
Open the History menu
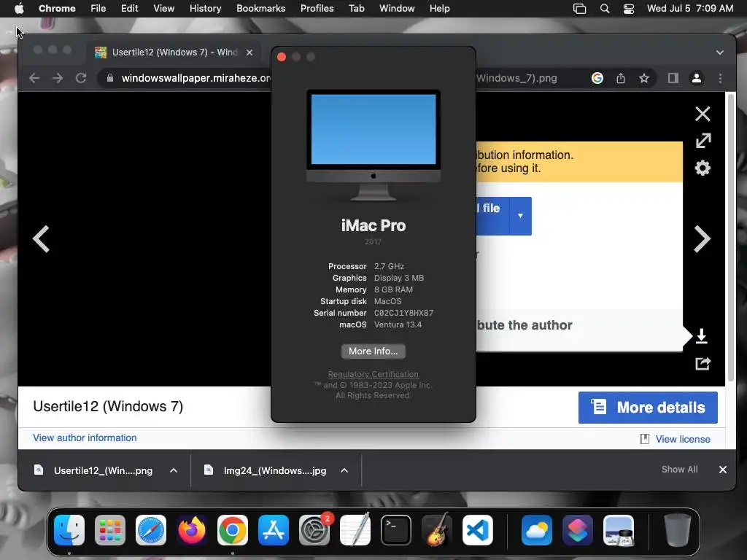pyautogui.click(x=205, y=9)
